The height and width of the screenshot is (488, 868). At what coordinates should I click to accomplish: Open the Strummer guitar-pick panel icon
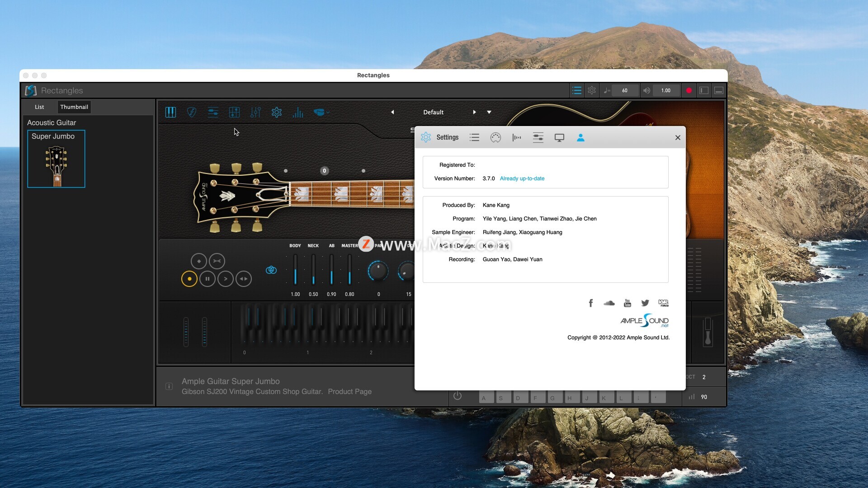click(192, 113)
